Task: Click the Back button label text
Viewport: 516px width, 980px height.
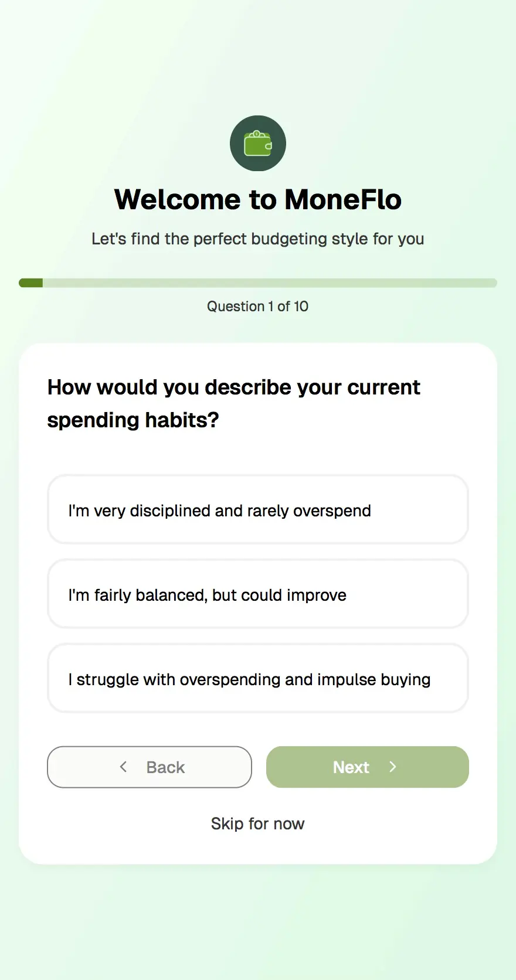Action: click(165, 767)
